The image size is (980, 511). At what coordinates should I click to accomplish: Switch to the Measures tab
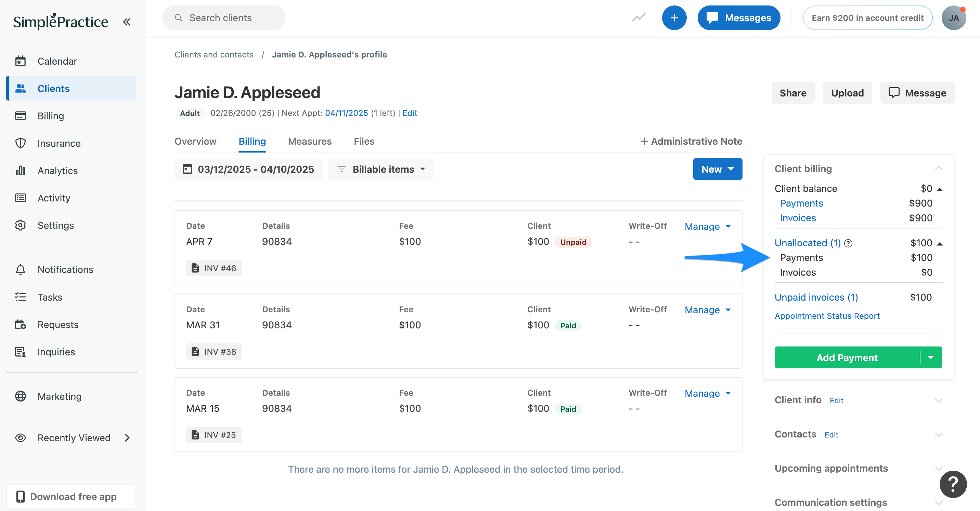(x=310, y=141)
